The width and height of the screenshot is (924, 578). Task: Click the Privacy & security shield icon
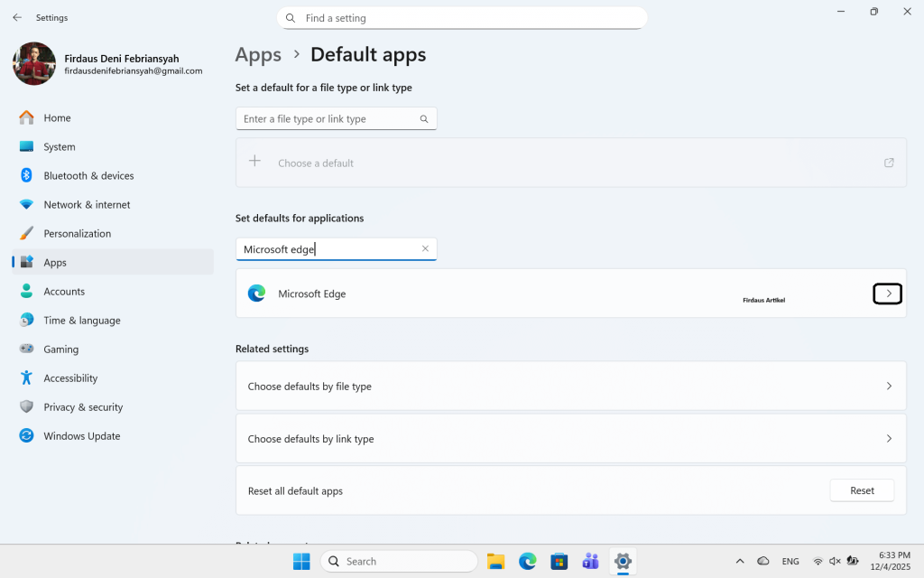26,406
